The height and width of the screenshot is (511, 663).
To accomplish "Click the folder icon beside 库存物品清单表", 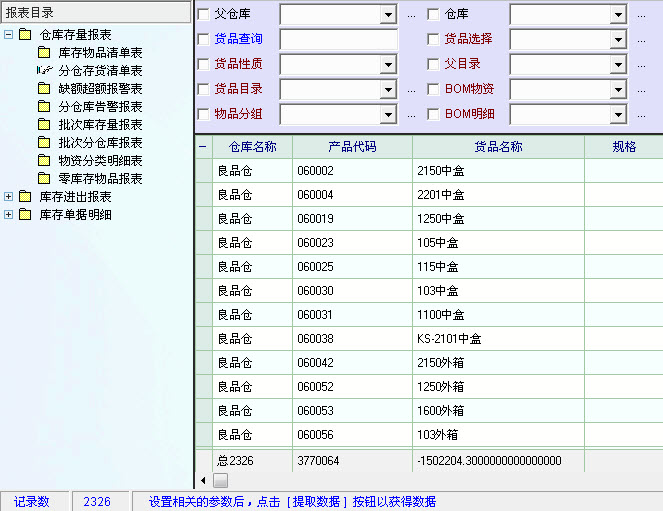I will point(43,53).
